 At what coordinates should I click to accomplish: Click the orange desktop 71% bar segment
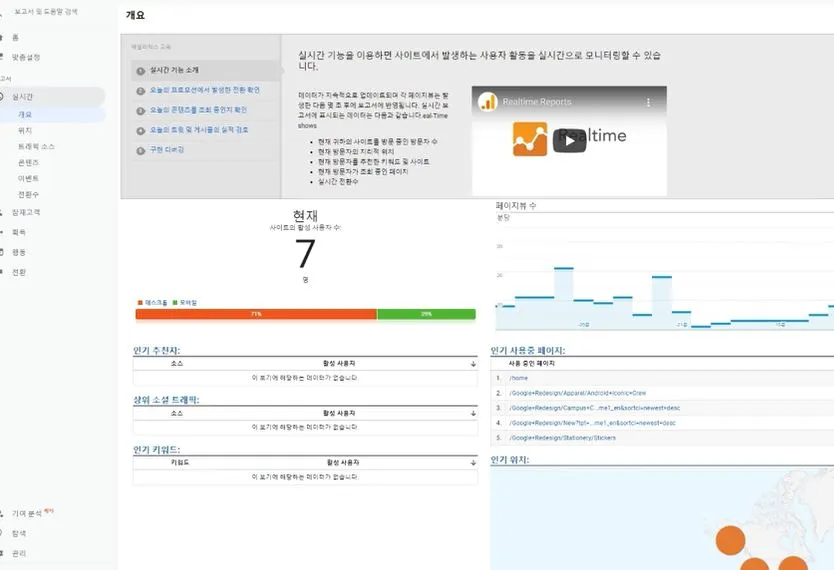(256, 314)
